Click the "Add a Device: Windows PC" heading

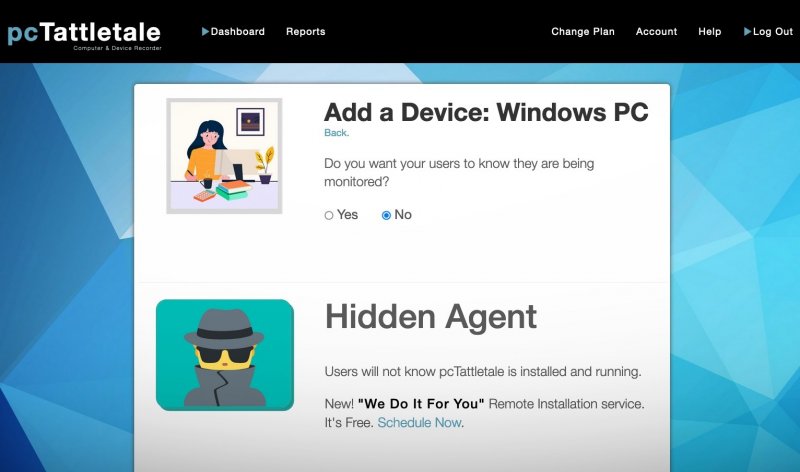(486, 112)
